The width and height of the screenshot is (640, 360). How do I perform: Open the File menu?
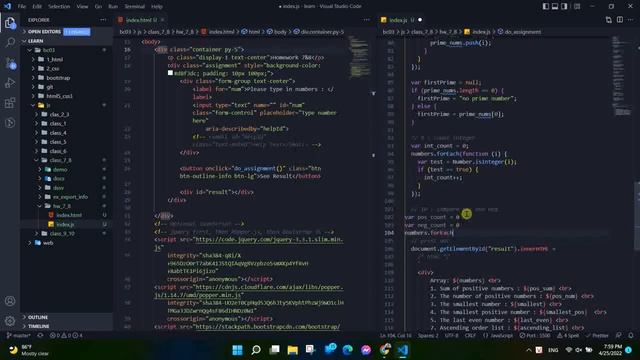coord(22,6)
